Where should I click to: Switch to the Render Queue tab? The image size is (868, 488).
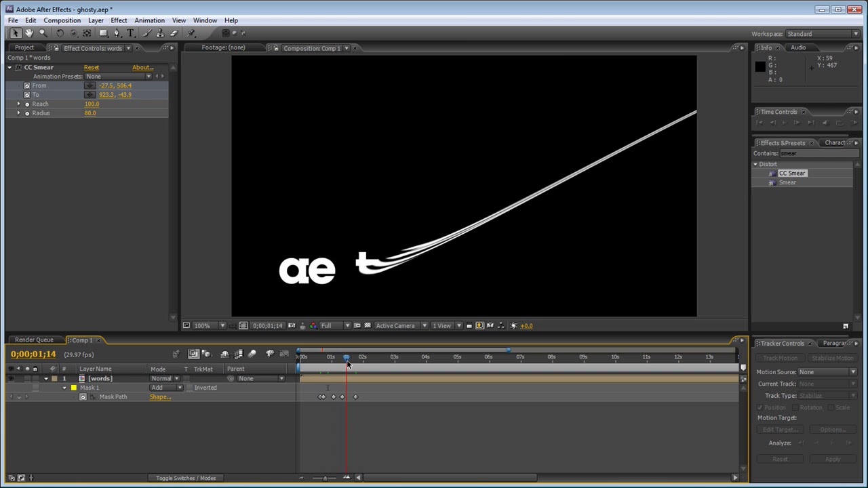[x=34, y=340]
